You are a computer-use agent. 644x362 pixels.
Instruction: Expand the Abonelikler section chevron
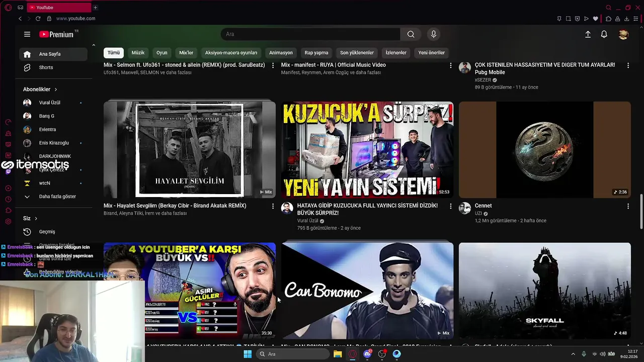(x=55, y=89)
